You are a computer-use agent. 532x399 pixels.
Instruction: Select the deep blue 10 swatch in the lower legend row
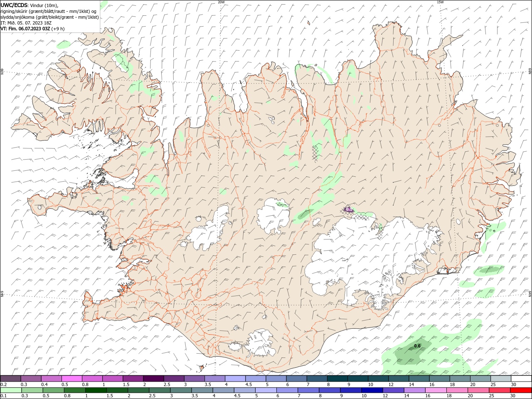tap(372, 390)
